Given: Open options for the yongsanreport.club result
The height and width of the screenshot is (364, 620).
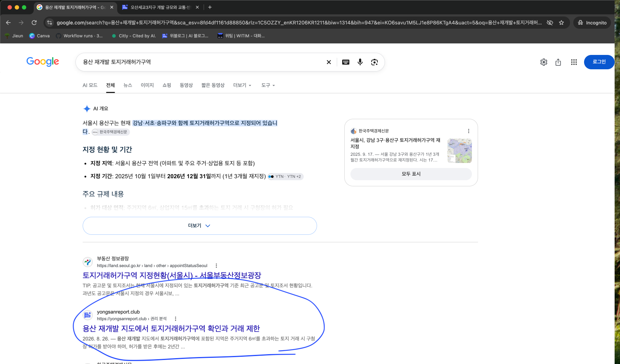Looking at the screenshot, I should tap(175, 319).
